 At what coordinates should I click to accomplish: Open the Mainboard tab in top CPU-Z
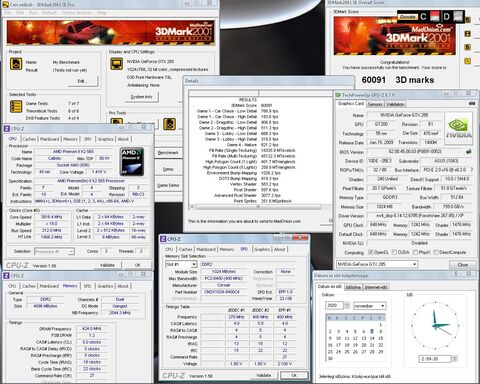click(x=50, y=139)
